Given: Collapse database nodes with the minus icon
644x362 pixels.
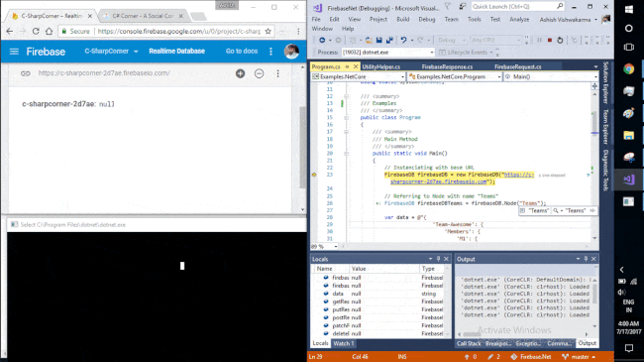Looking at the screenshot, I should tap(260, 73).
